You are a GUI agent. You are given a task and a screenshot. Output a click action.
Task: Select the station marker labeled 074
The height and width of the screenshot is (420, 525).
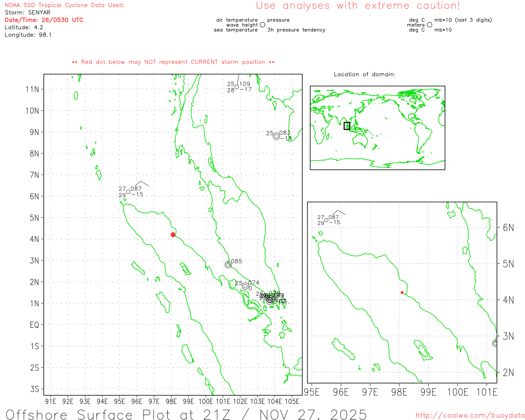click(245, 286)
